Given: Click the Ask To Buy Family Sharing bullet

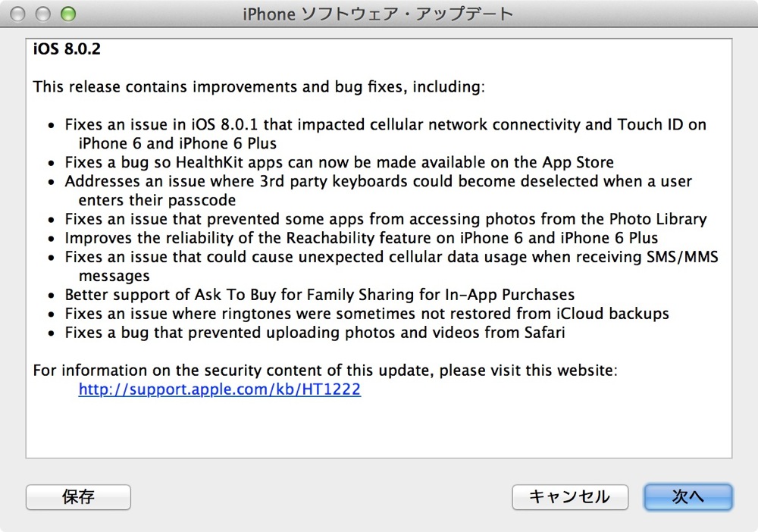Looking at the screenshot, I should pyautogui.click(x=320, y=295).
